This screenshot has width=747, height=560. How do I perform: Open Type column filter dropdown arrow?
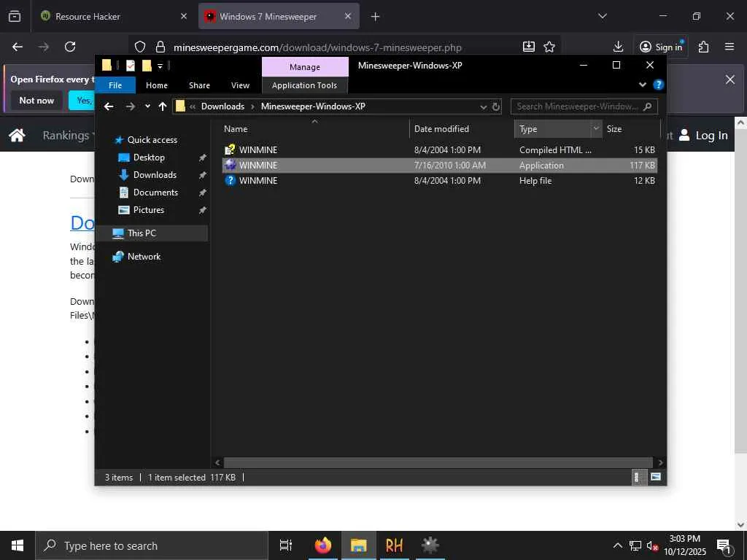pyautogui.click(x=596, y=128)
